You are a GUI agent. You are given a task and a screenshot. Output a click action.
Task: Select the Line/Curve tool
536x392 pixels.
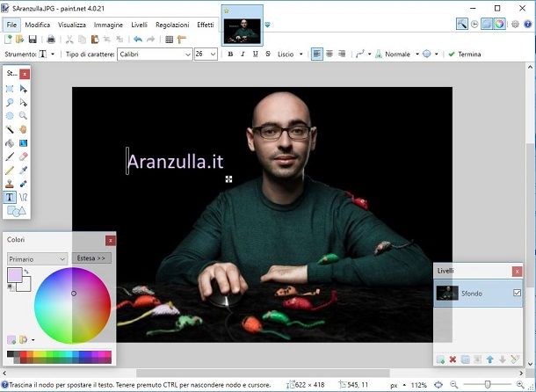pos(23,198)
